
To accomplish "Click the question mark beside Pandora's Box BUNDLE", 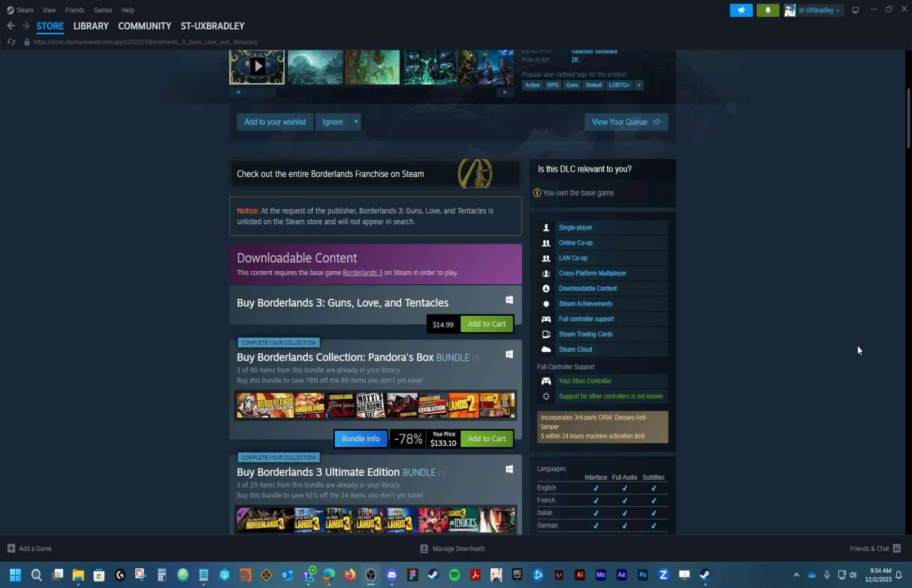I will [x=475, y=359].
